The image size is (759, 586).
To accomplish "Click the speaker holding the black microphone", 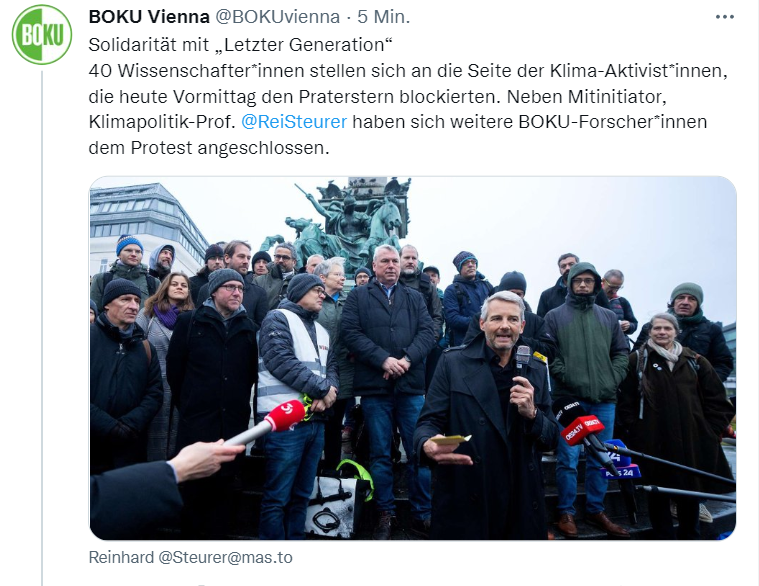I will click(487, 416).
